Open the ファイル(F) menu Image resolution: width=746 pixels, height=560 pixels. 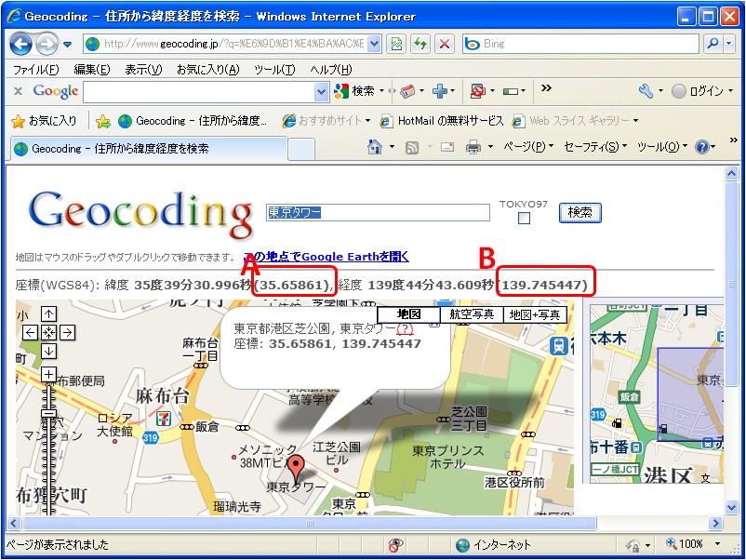tap(35, 70)
